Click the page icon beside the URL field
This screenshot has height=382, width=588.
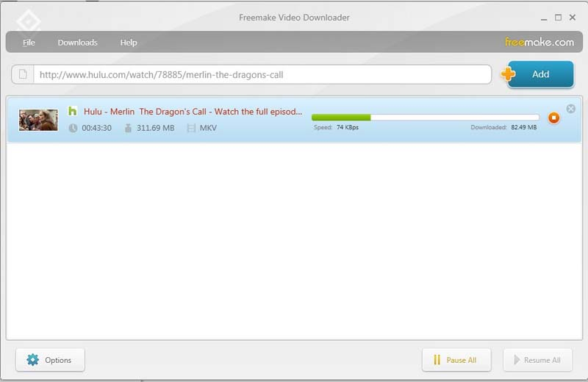[23, 74]
